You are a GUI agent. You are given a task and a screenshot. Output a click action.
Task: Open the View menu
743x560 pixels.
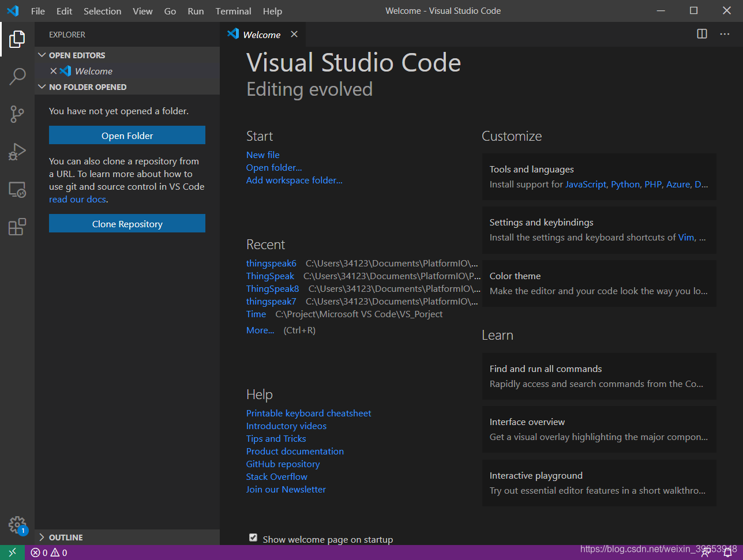(x=142, y=11)
